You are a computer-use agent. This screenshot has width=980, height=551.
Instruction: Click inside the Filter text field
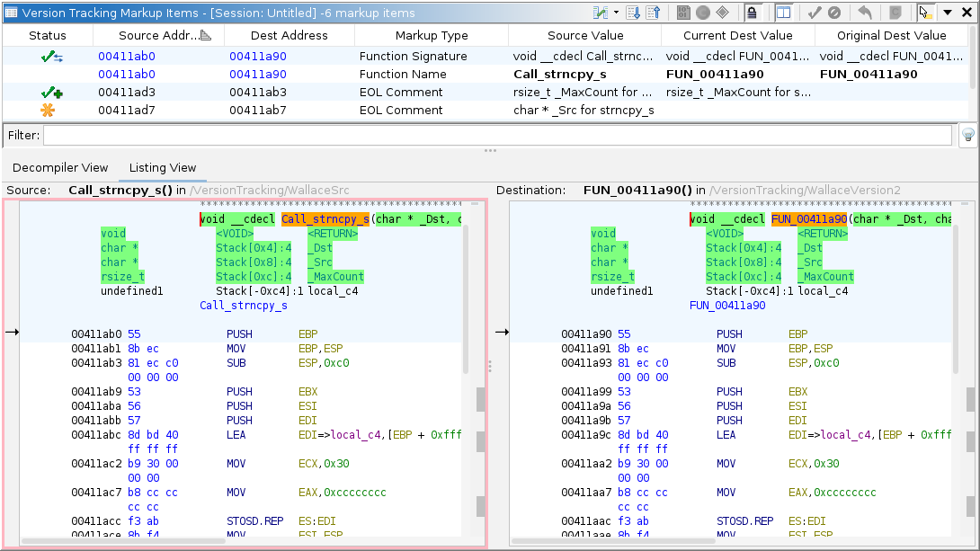(x=496, y=136)
